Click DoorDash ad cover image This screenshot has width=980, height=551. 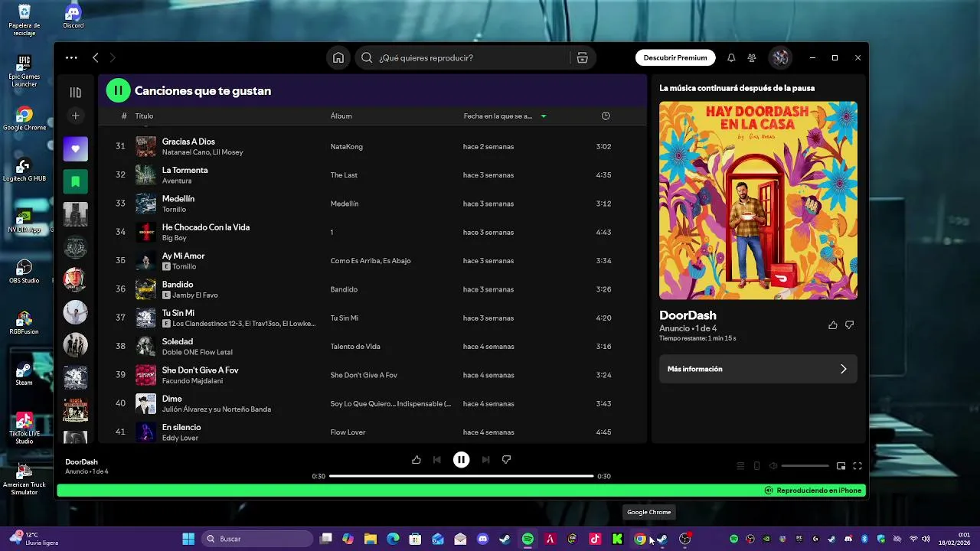click(x=758, y=201)
